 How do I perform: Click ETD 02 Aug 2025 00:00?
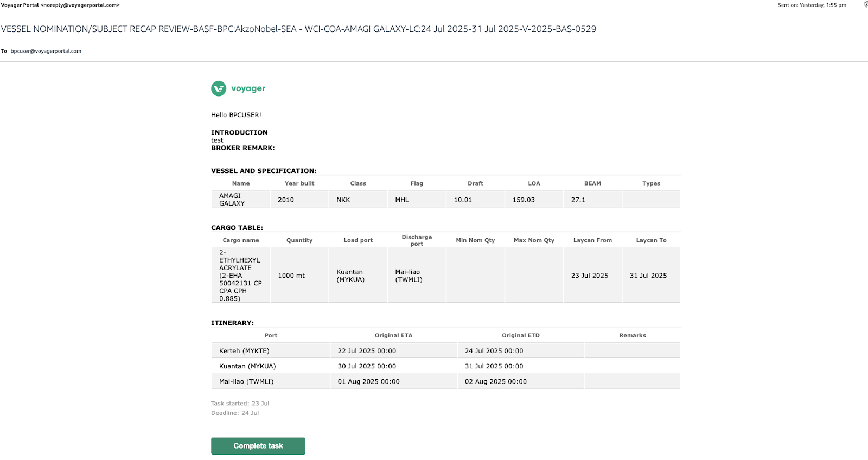(495, 381)
